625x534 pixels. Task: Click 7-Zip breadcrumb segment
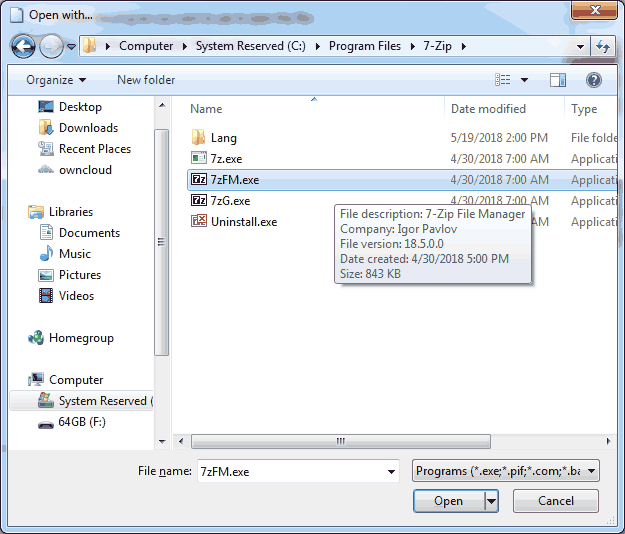coord(437,46)
